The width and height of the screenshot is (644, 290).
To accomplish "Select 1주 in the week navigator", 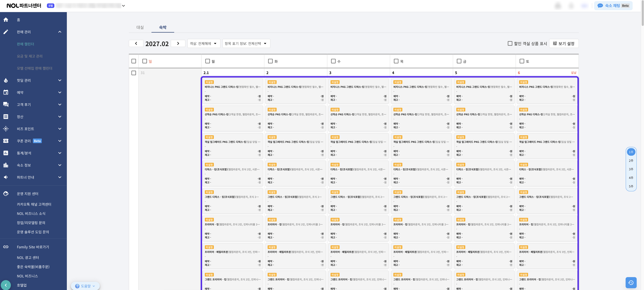I will [x=631, y=152].
